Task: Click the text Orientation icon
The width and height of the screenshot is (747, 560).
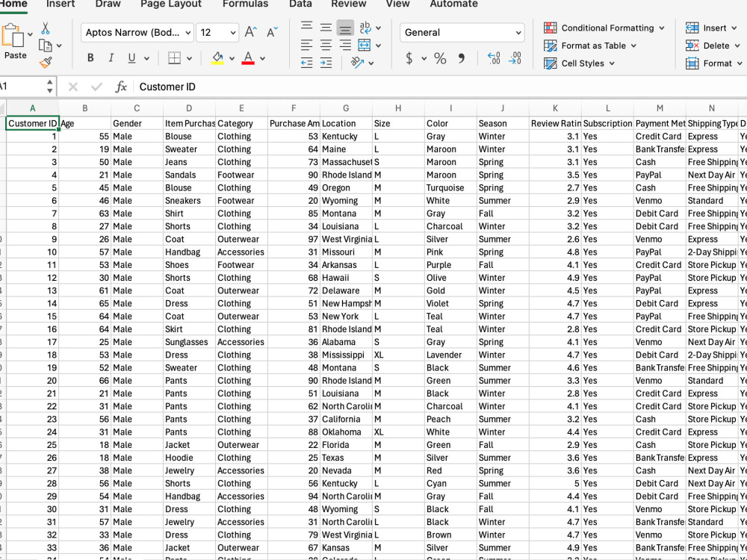Action: (x=357, y=63)
